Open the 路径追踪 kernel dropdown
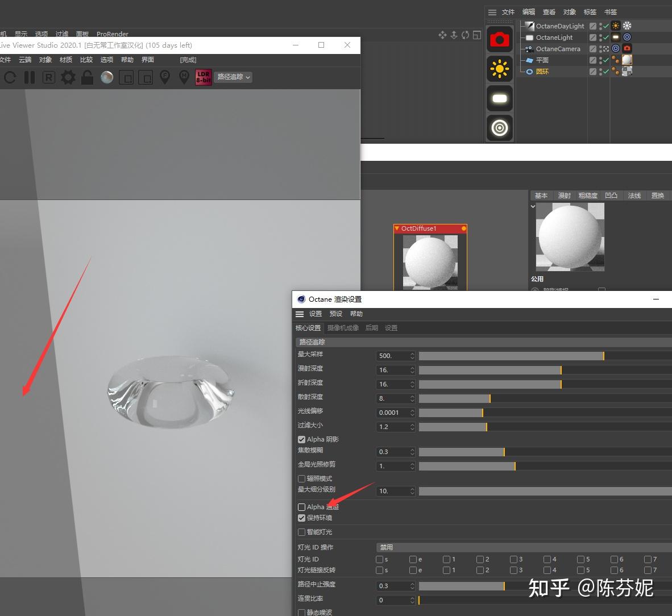Image resolution: width=672 pixels, height=616 pixels. (x=233, y=77)
